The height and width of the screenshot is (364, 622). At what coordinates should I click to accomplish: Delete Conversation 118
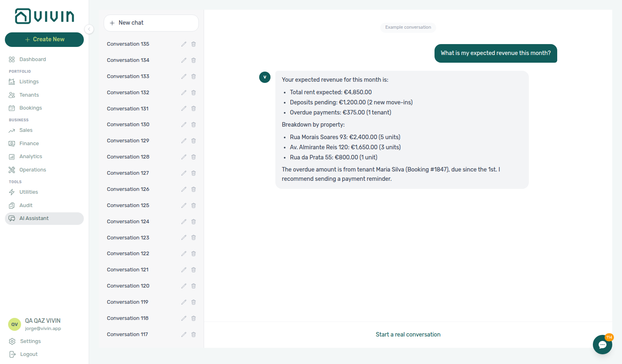click(194, 318)
